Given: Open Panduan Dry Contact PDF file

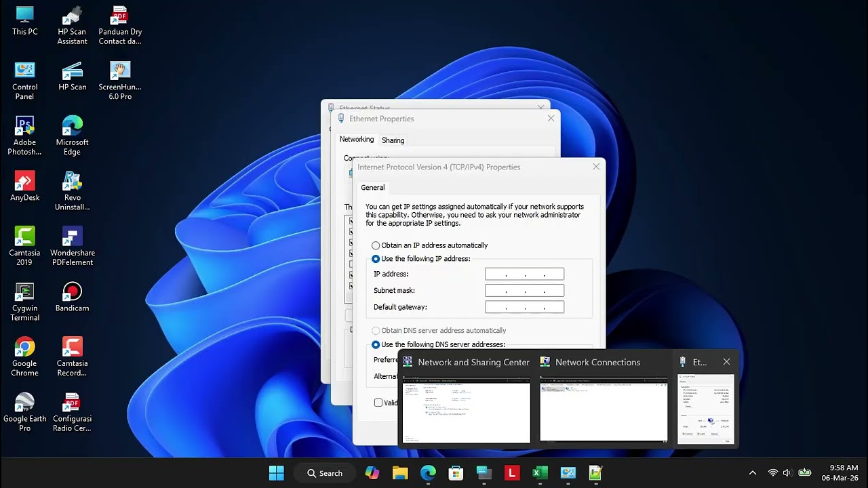Looking at the screenshot, I should (x=120, y=25).
